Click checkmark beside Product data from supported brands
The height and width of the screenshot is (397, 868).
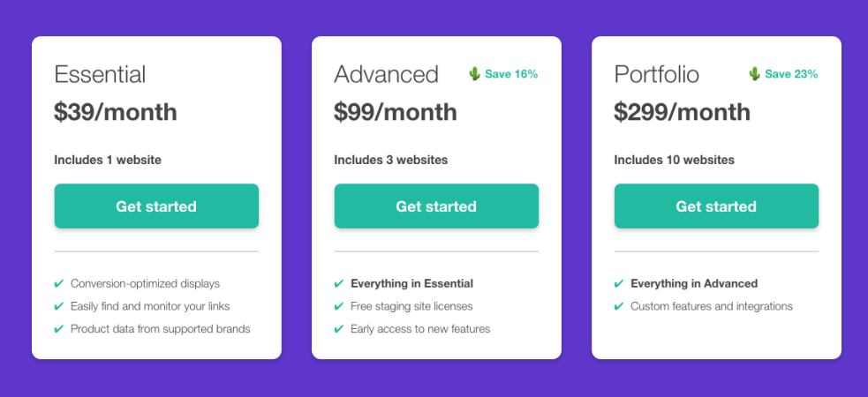[59, 329]
